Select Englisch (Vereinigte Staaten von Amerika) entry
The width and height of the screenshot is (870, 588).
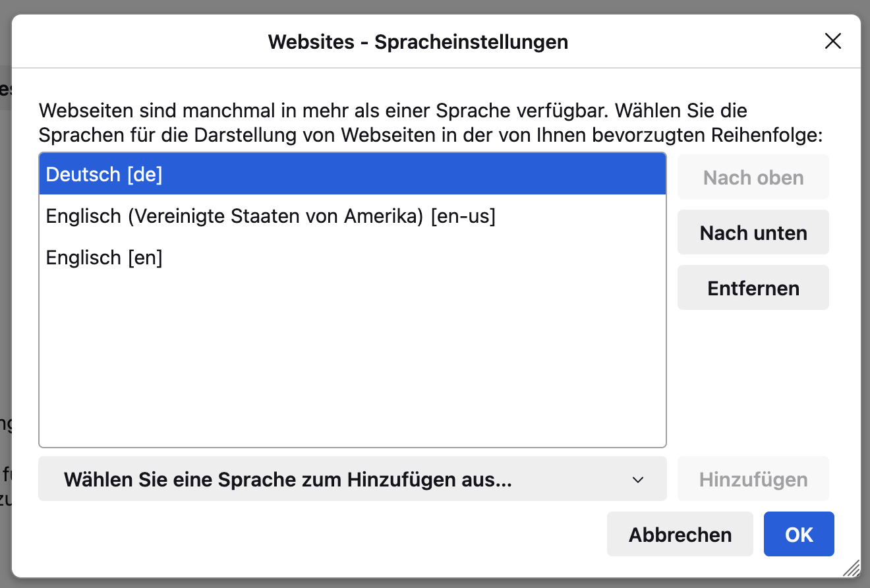[x=270, y=216]
